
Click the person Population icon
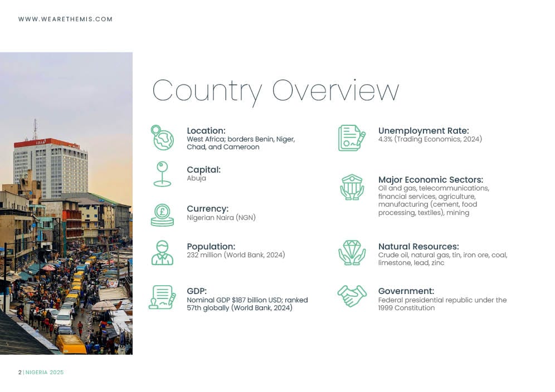coord(163,253)
